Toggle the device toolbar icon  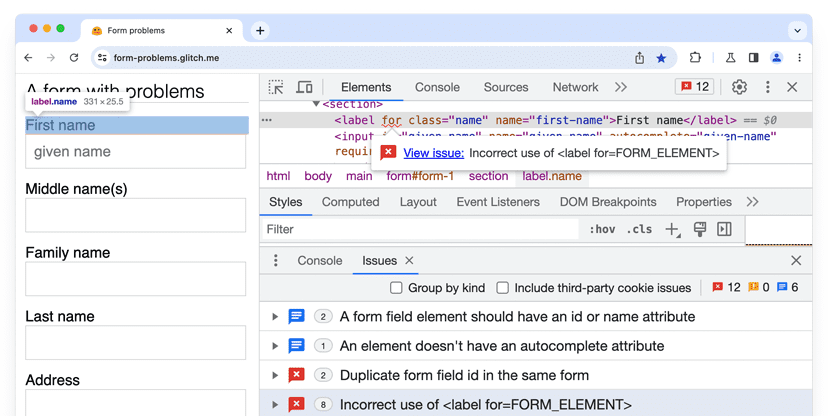point(304,88)
